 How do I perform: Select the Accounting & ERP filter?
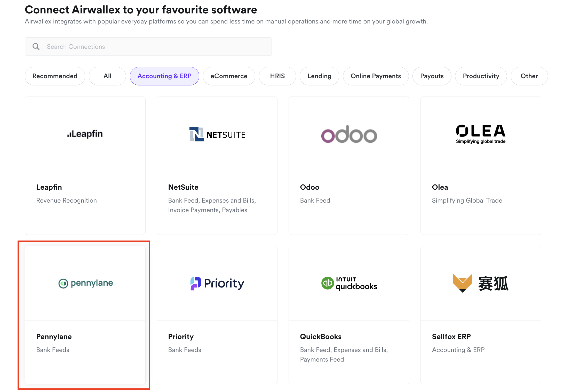(x=164, y=76)
